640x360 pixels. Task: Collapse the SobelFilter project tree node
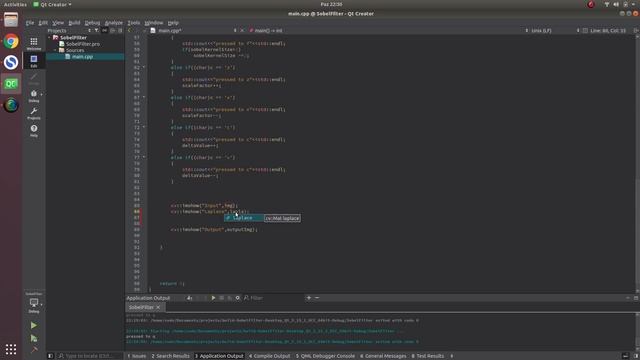point(49,38)
